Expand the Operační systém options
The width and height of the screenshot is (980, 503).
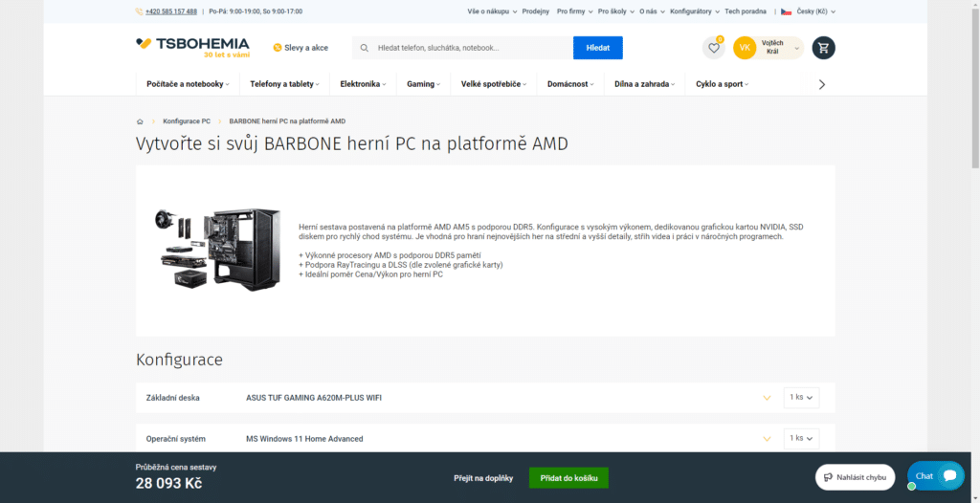[x=766, y=439]
